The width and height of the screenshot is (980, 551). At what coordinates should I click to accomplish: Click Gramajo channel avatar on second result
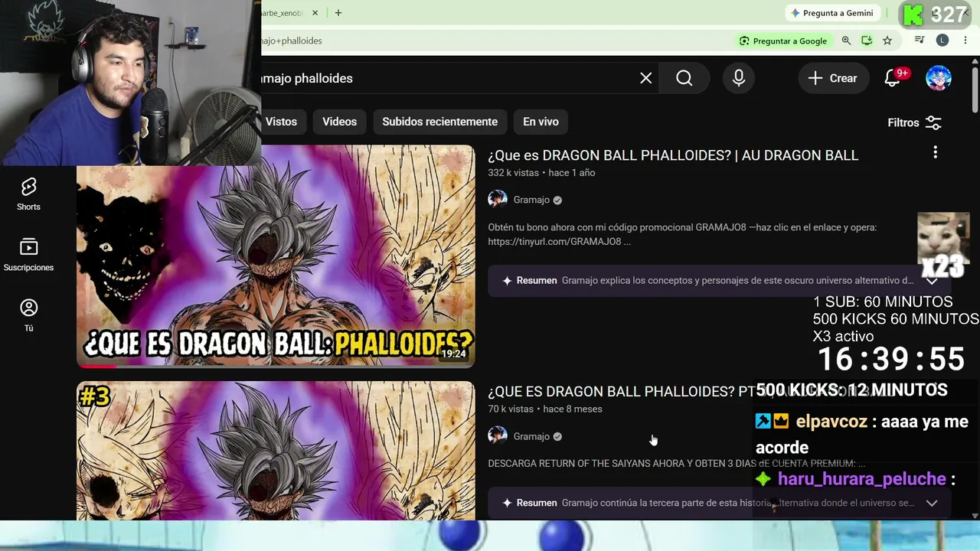pyautogui.click(x=498, y=436)
